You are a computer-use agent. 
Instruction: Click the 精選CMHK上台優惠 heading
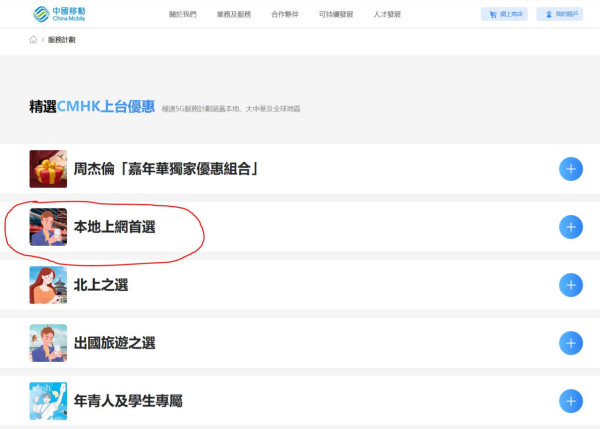coord(92,106)
